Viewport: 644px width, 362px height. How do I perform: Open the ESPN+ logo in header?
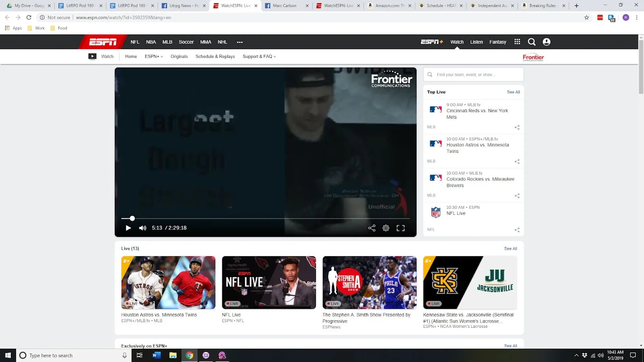pos(432,42)
